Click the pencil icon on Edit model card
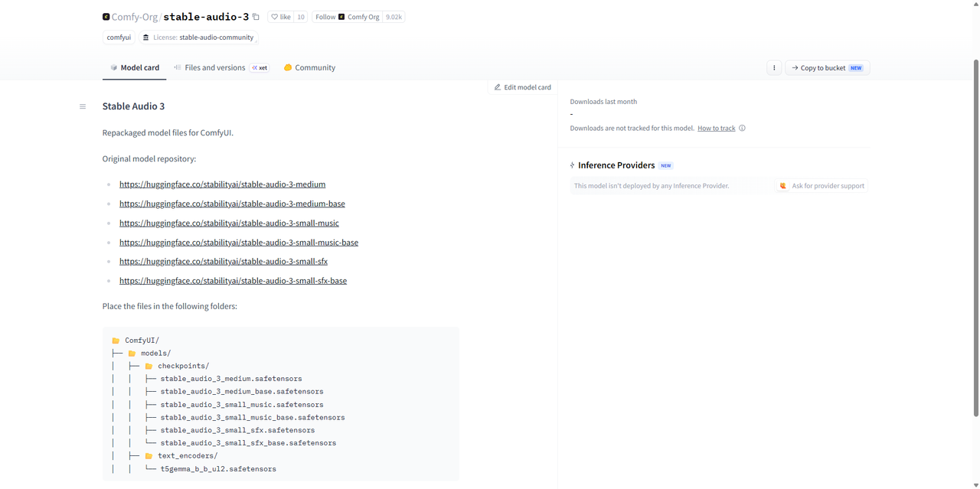 498,87
